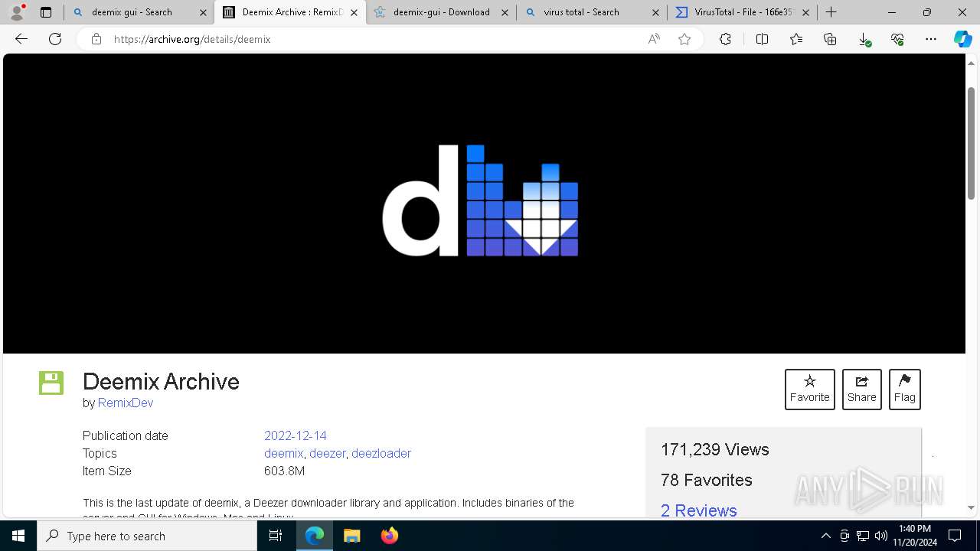Click the Favorite button
Screen dimensions: 980x551
[x=810, y=390]
